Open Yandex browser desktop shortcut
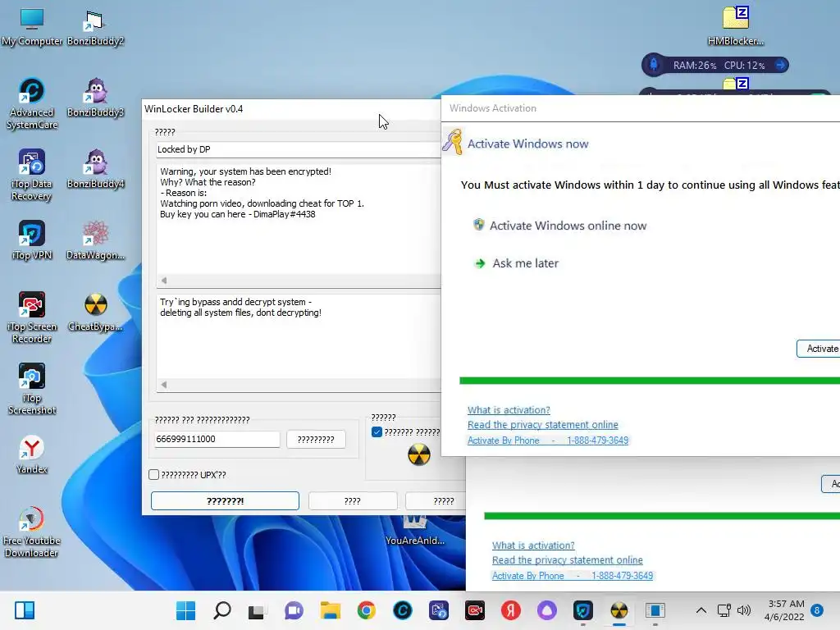 pyautogui.click(x=32, y=454)
